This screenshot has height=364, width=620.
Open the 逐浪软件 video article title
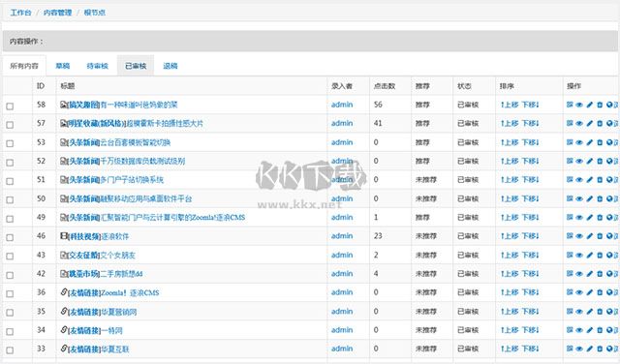pyautogui.click(x=115, y=236)
